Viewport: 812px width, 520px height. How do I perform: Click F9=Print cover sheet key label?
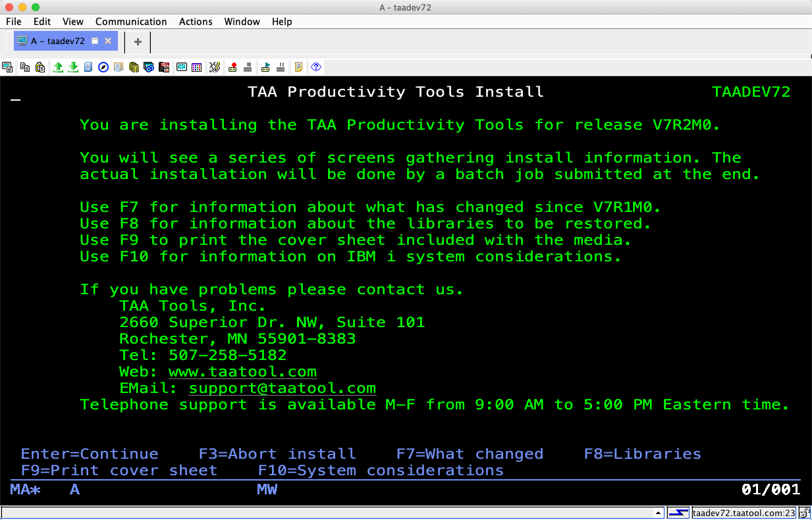click(119, 471)
